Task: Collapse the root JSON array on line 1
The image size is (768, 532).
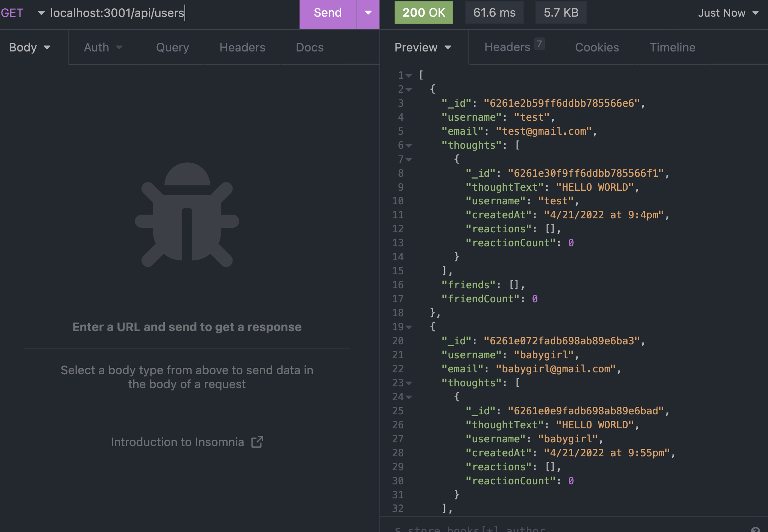Action: tap(409, 75)
